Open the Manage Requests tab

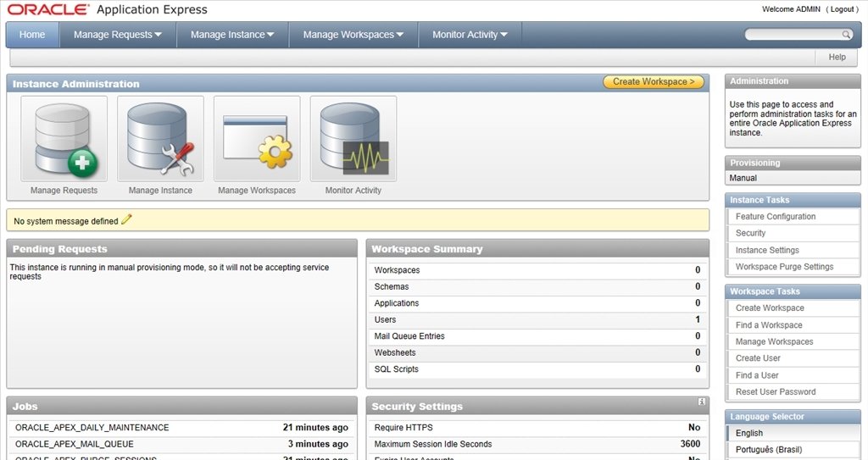coord(117,35)
